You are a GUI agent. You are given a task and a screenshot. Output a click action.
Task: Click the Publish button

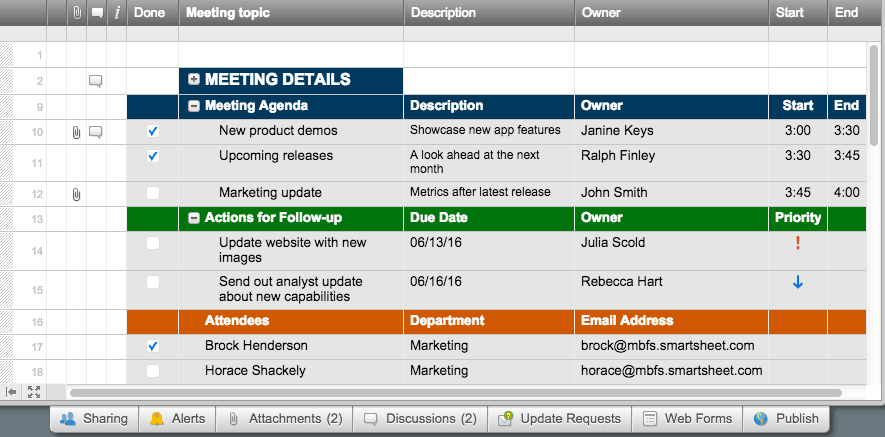[x=787, y=419]
